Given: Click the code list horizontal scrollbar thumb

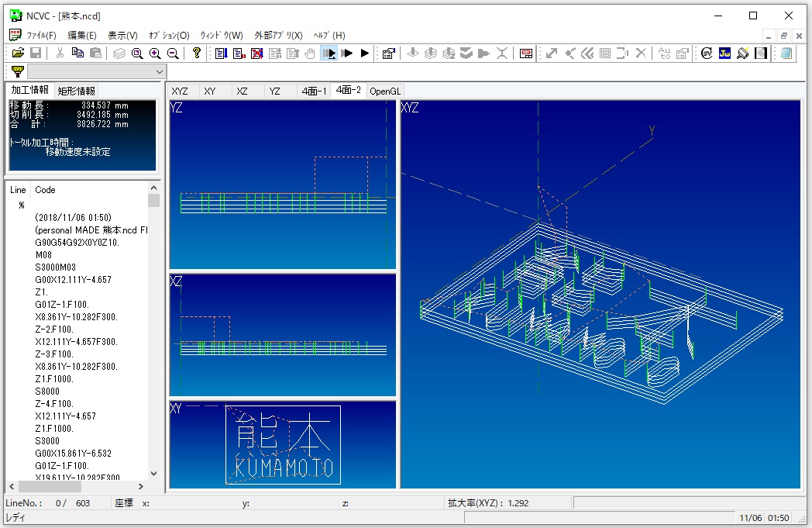Looking at the screenshot, I should (x=50, y=486).
